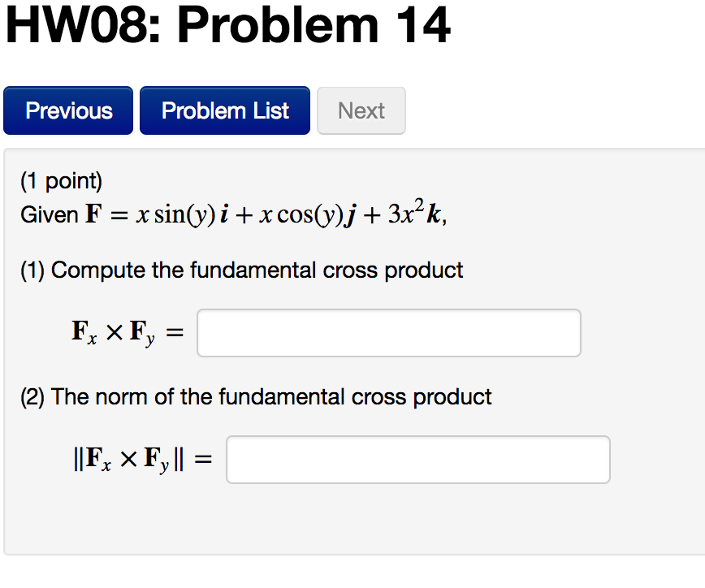Place cursor in the norm computation box

tap(417, 460)
